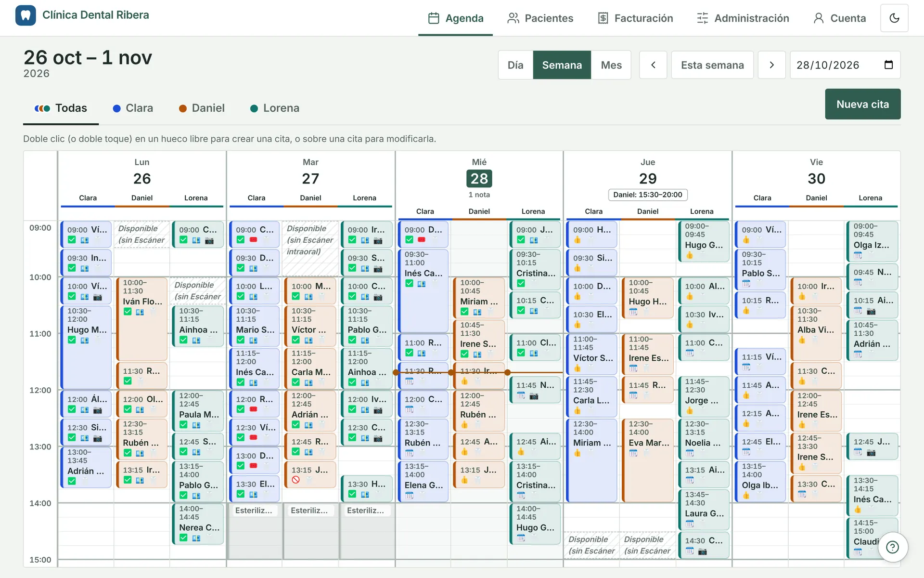924x578 pixels.
Task: Open the Administración menu item
Action: (743, 18)
